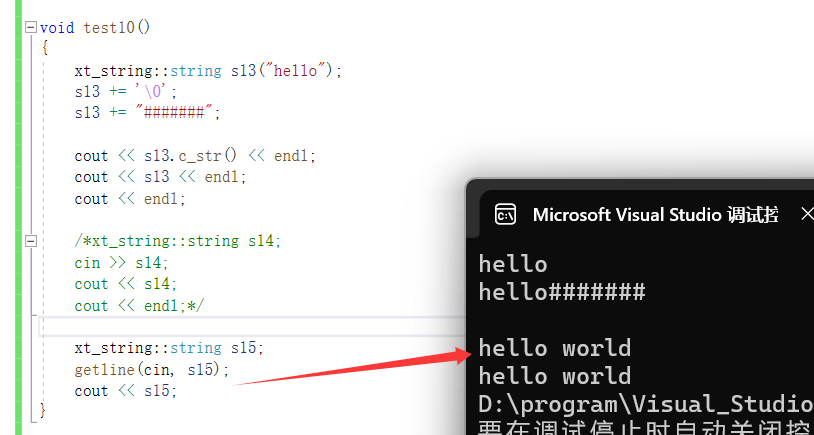Screen dimensions: 814x435
Task: Click the line cout << s13 << endl
Action: click(160, 177)
